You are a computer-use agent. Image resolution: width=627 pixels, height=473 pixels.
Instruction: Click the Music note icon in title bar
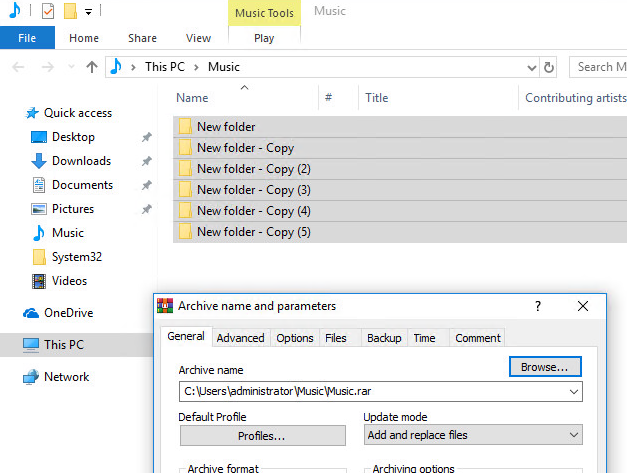15,10
